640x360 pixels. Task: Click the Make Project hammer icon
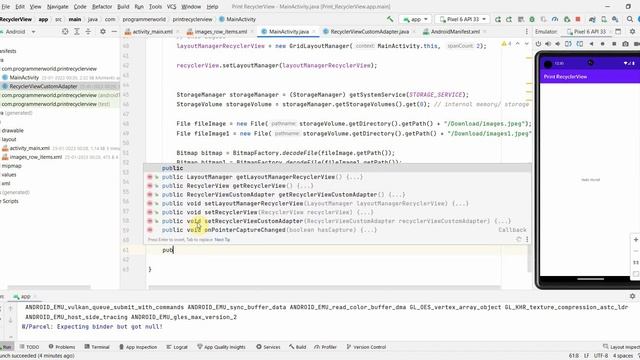[x=391, y=19]
